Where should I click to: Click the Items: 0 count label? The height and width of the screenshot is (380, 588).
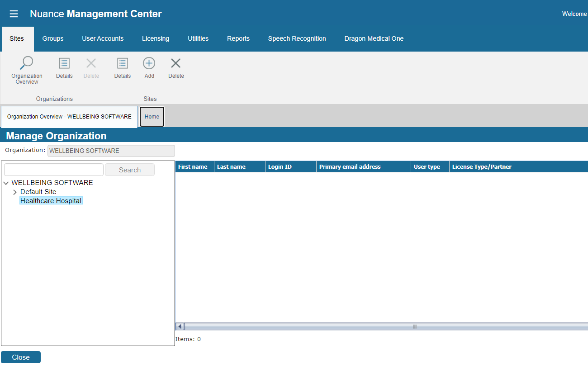[x=188, y=339]
